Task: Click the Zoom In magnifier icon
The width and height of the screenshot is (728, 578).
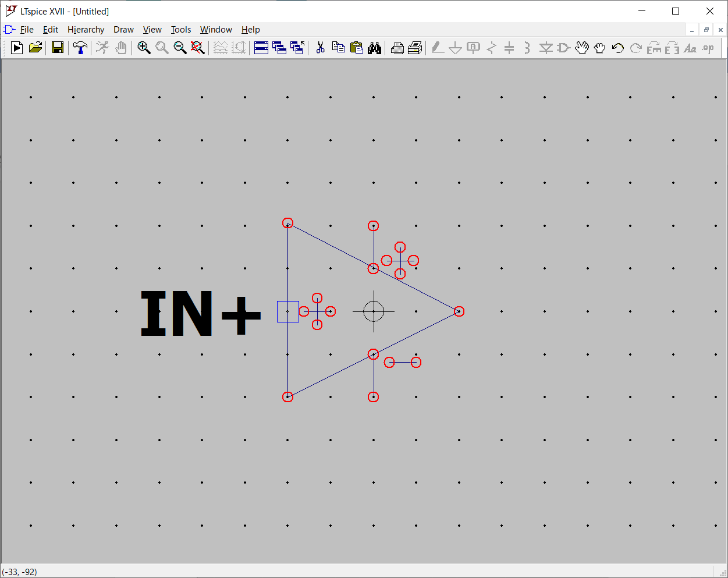Action: 144,48
